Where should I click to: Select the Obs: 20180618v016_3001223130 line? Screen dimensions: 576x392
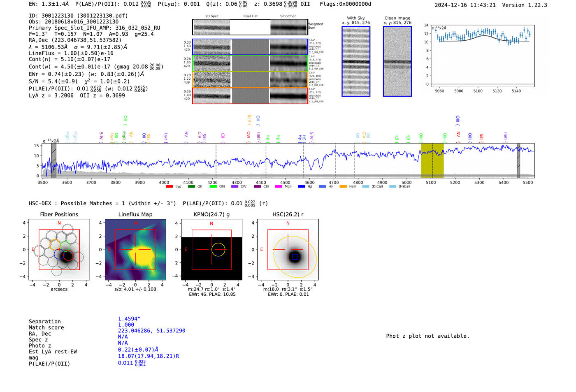74,21
